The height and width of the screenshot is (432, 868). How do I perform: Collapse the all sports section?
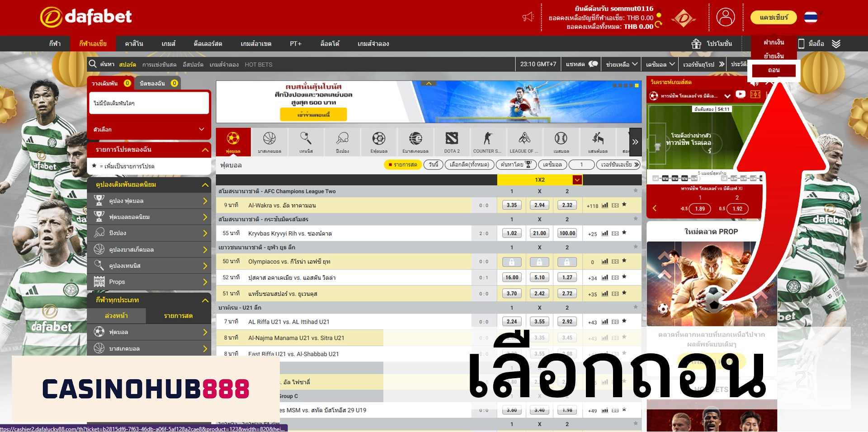point(205,300)
